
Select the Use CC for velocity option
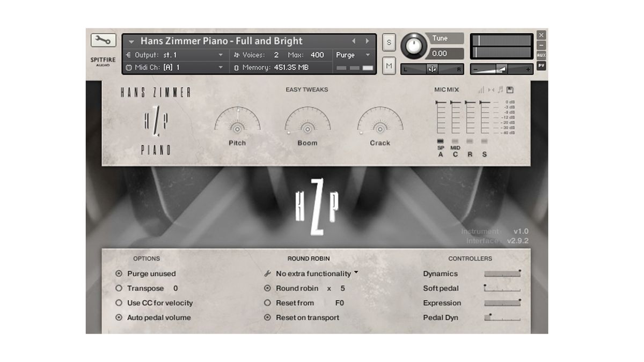click(119, 302)
